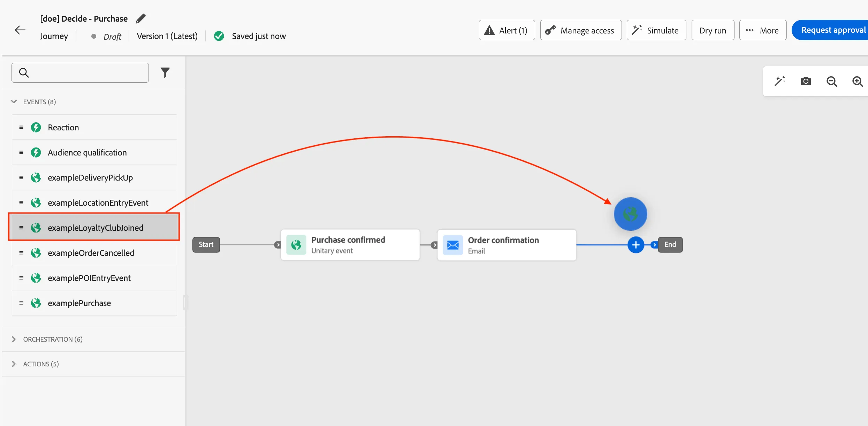Click the Version 1 (Latest) label
The image size is (868, 426).
167,36
